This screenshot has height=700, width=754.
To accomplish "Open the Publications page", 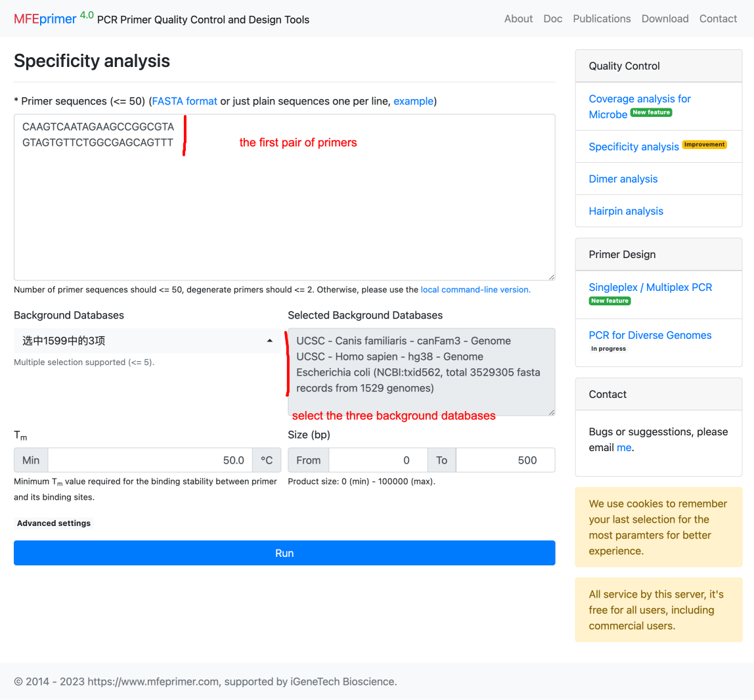I will point(602,19).
